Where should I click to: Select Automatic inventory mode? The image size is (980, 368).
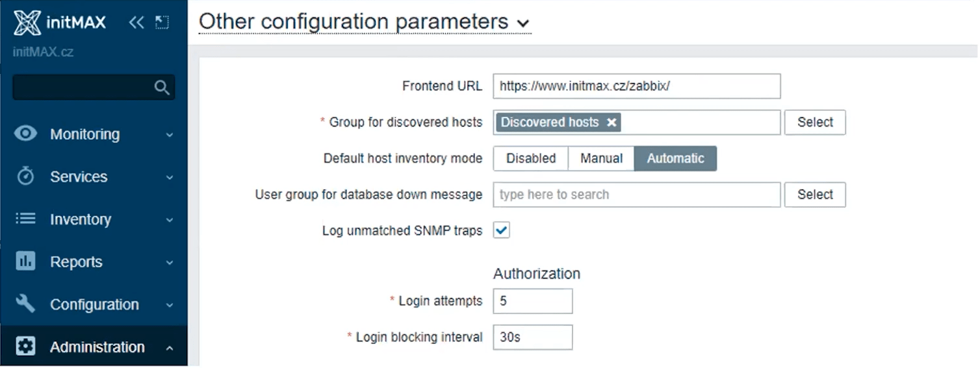click(x=675, y=158)
